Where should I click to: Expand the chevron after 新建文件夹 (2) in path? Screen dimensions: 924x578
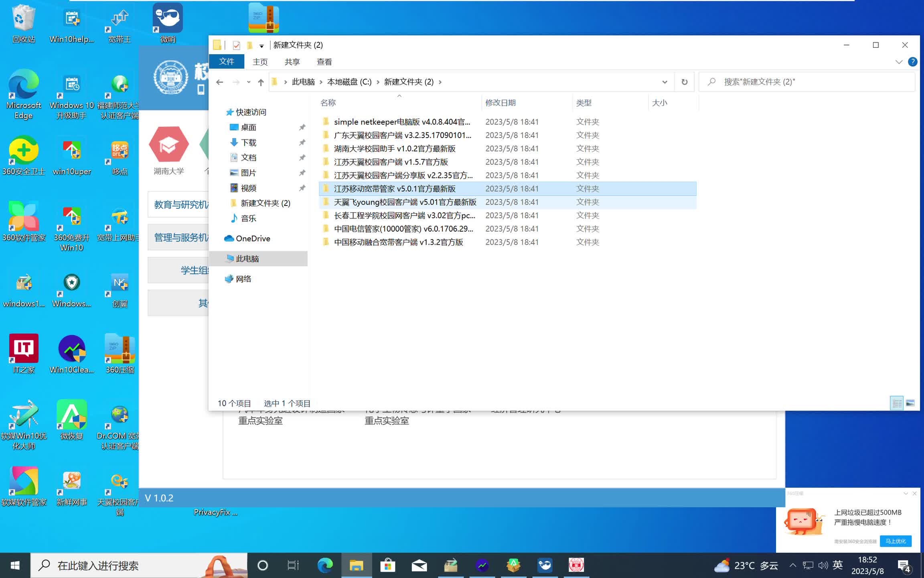tap(440, 82)
